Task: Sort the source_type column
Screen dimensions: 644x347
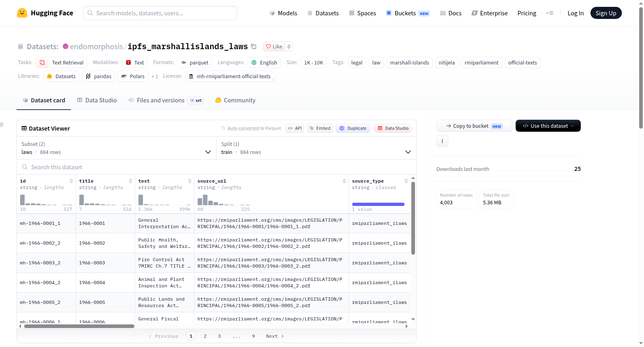Action: (x=406, y=181)
